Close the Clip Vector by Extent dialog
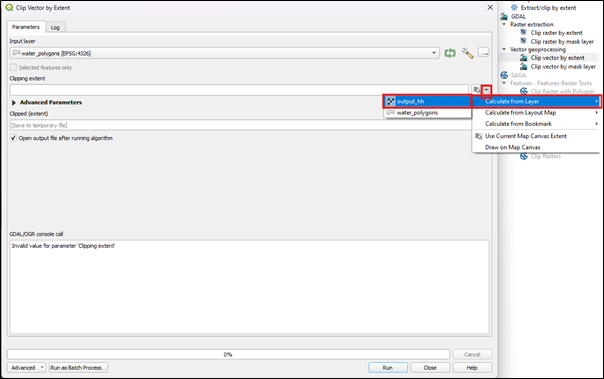This screenshot has height=379, width=604. click(490, 7)
